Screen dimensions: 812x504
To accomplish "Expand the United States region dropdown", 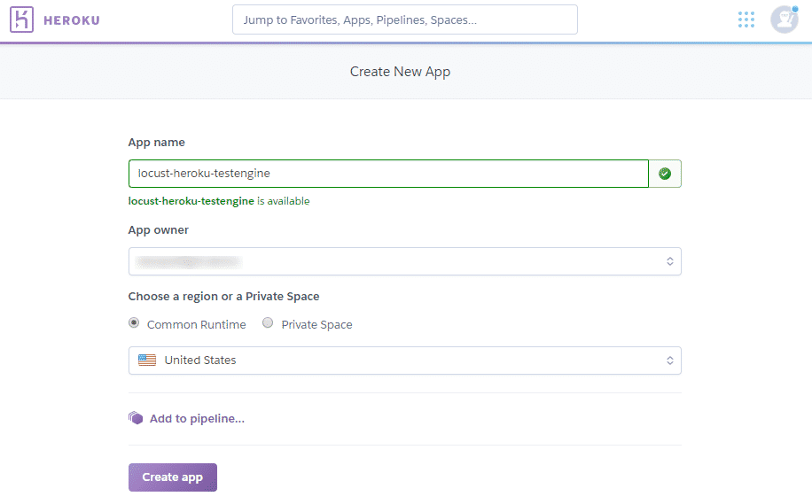I will click(390, 361).
